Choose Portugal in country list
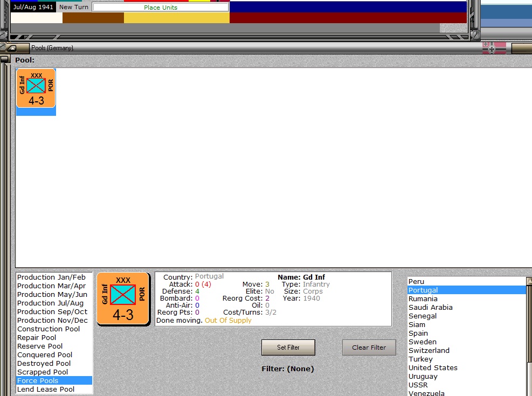532x396 pixels. point(467,290)
